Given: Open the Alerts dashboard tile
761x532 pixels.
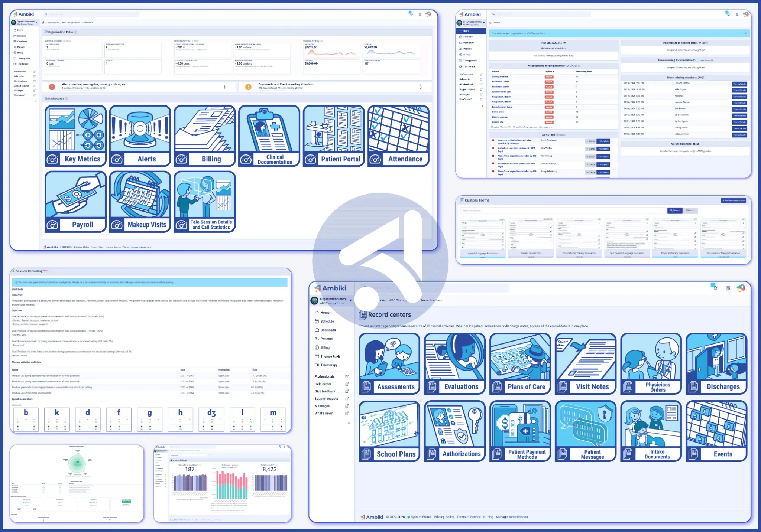Looking at the screenshot, I should click(140, 136).
